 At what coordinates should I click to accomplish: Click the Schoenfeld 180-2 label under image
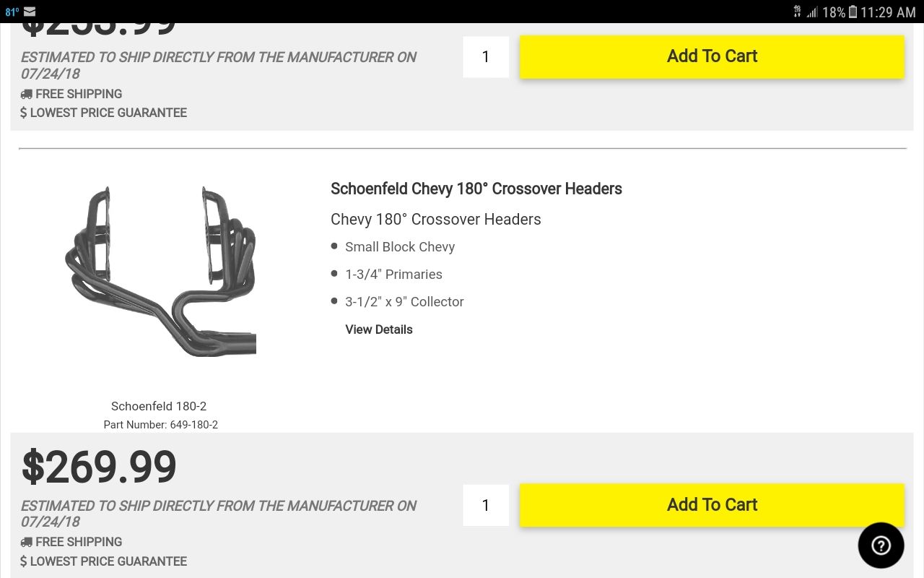159,406
